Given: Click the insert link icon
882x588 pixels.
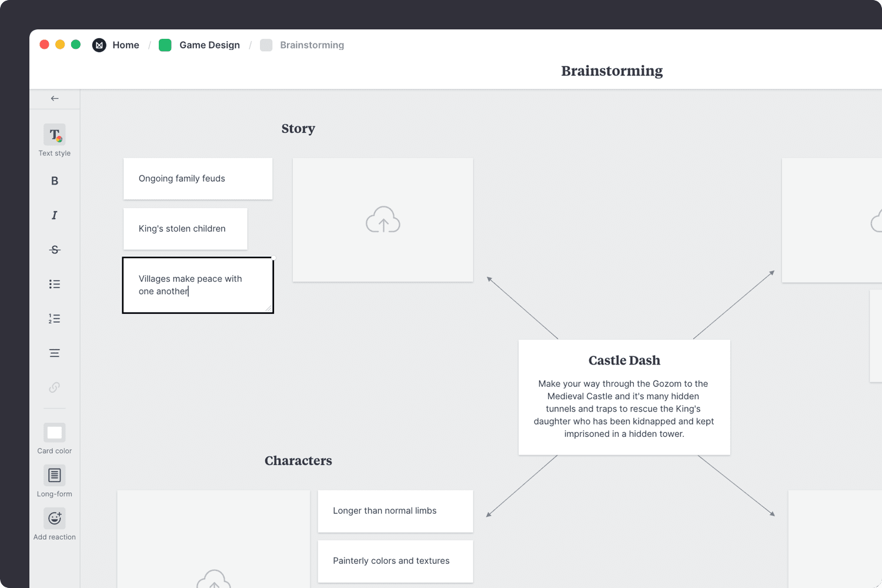Looking at the screenshot, I should tap(54, 387).
